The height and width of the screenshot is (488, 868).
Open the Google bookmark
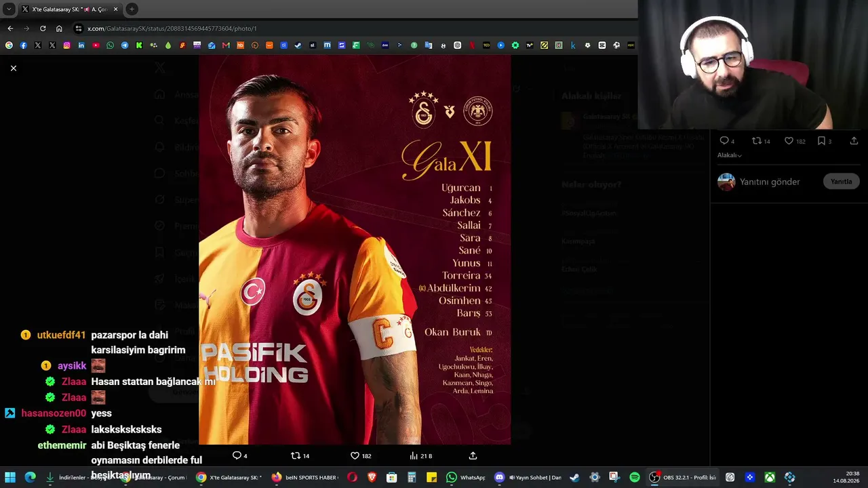click(x=9, y=45)
